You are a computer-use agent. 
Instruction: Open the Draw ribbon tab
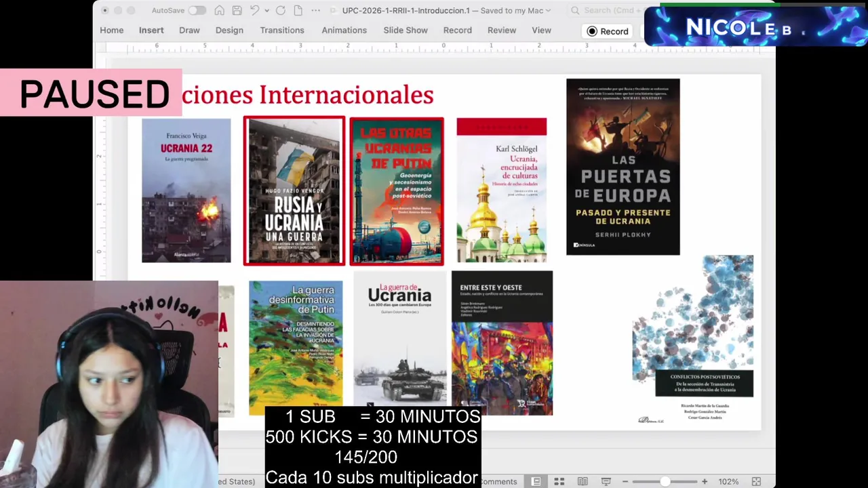click(x=189, y=30)
